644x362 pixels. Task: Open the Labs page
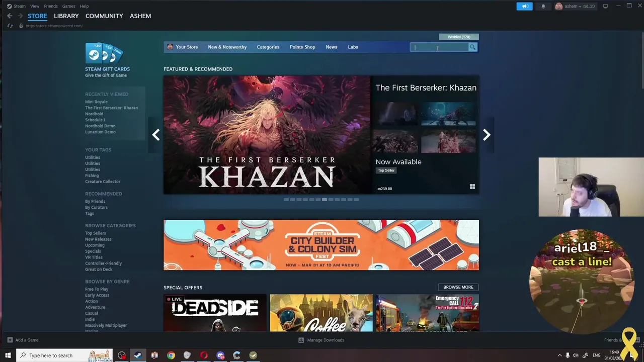pyautogui.click(x=353, y=47)
